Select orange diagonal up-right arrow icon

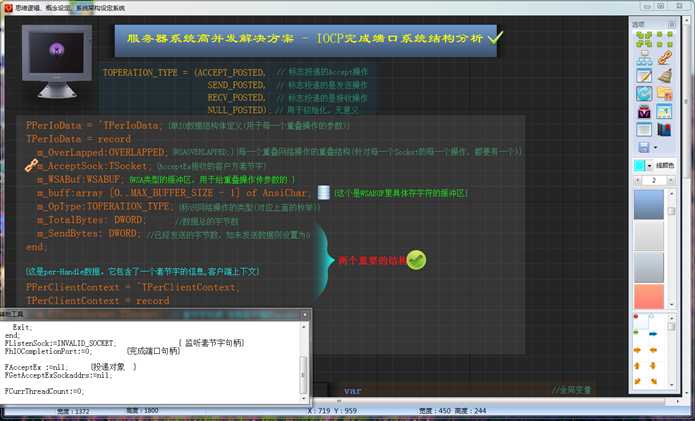(x=637, y=381)
